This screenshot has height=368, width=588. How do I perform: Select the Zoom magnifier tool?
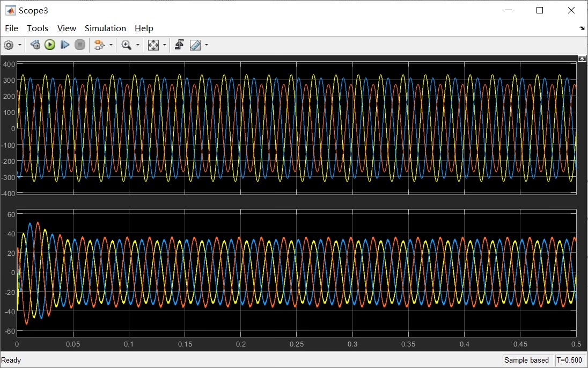pos(127,45)
